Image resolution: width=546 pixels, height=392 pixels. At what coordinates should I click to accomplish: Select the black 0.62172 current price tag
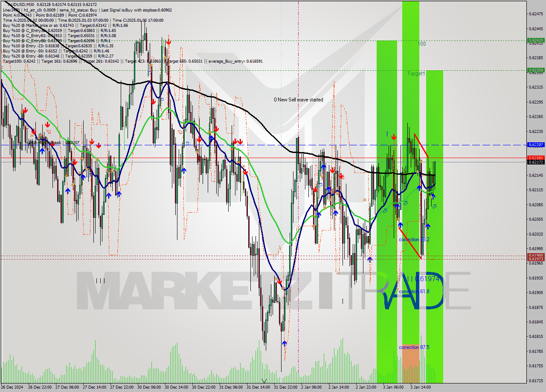(x=536, y=162)
